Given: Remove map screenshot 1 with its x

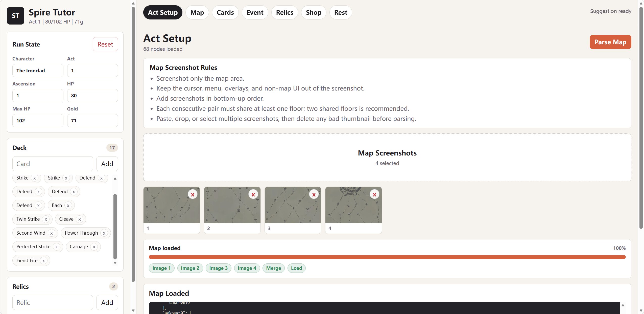Looking at the screenshot, I should 193,194.
